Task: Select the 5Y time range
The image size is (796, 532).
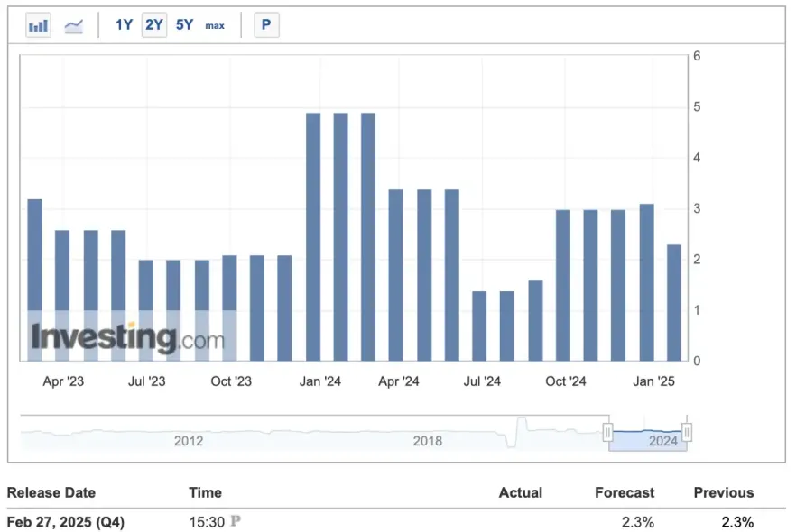Action: [x=184, y=25]
